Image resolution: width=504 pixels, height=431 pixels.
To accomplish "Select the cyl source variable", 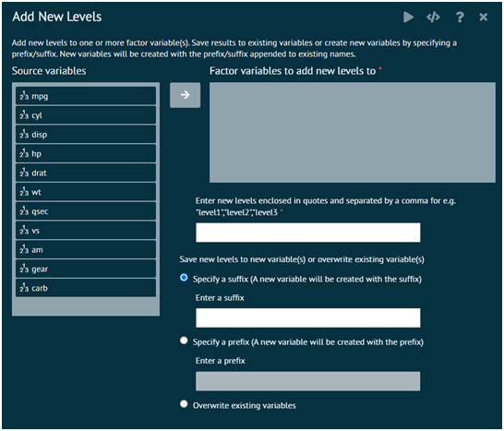I will pyautogui.click(x=86, y=115).
